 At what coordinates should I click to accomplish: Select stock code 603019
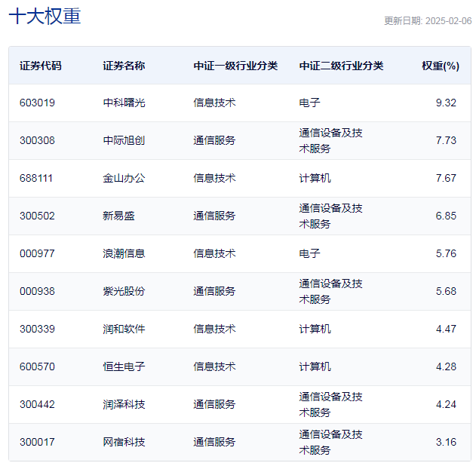37,103
